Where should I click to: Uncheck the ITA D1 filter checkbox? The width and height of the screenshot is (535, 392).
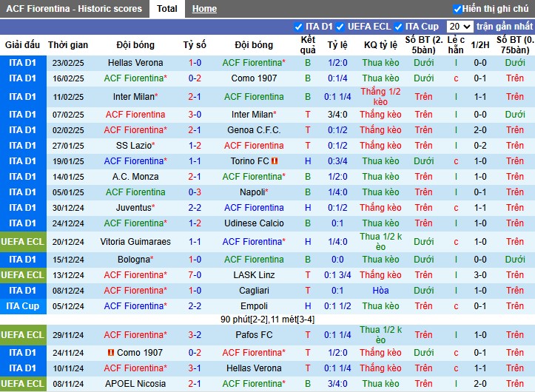(x=298, y=27)
